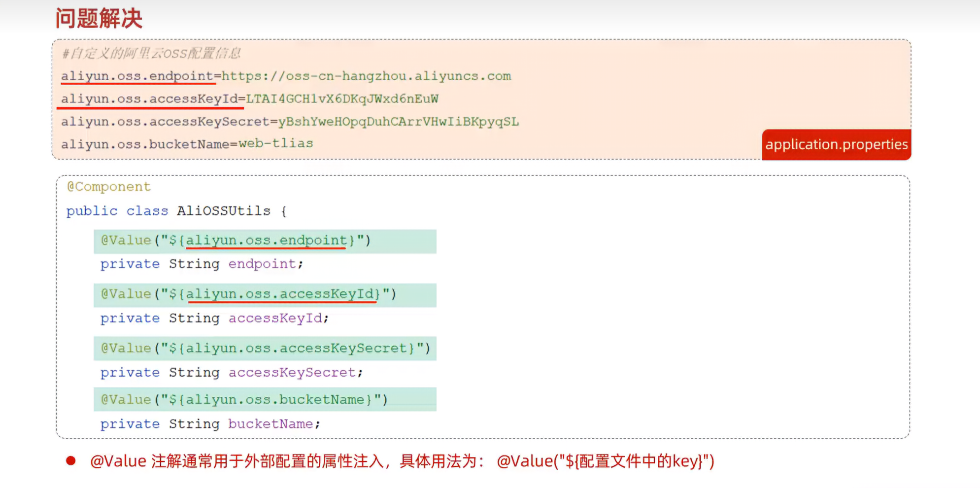Click the @Value usage explanation text
Screen dimensions: 980x488
[x=402, y=461]
